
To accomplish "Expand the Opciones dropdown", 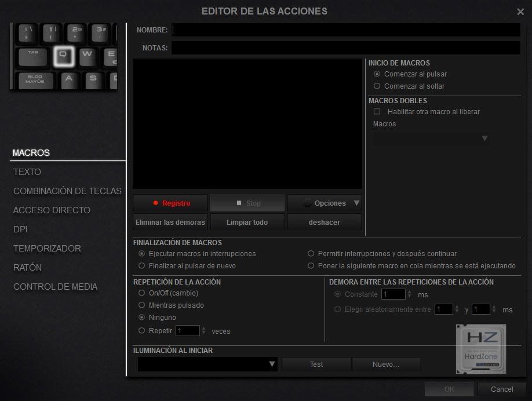I will click(x=324, y=203).
